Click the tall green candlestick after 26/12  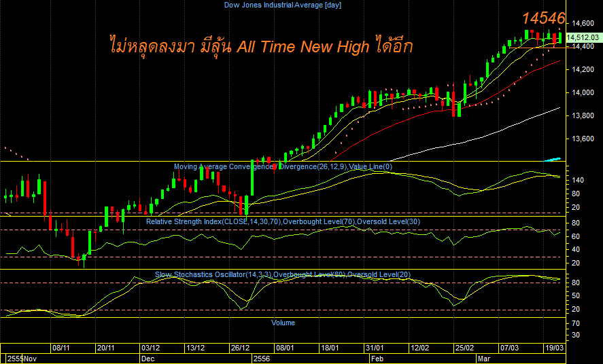(x=252, y=177)
